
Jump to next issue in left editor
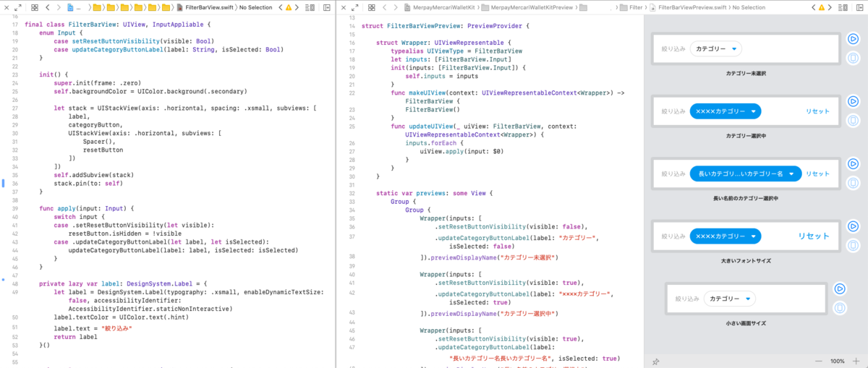tap(297, 7)
